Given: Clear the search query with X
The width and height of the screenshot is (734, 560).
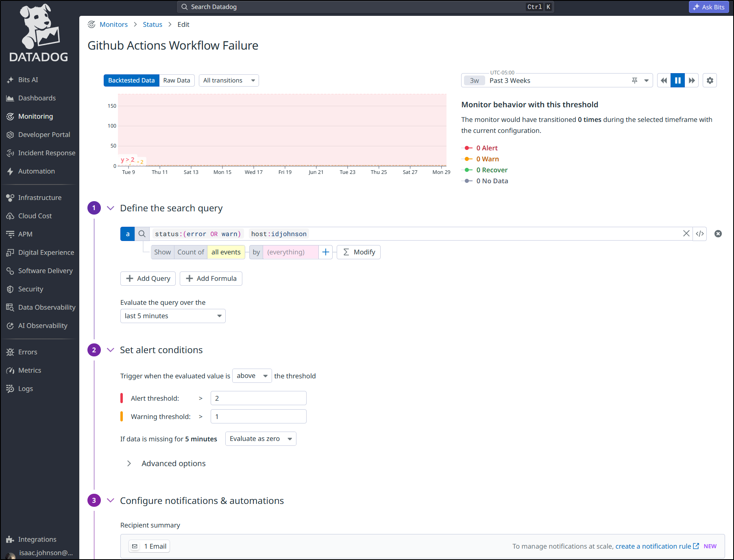Looking at the screenshot, I should pos(686,233).
